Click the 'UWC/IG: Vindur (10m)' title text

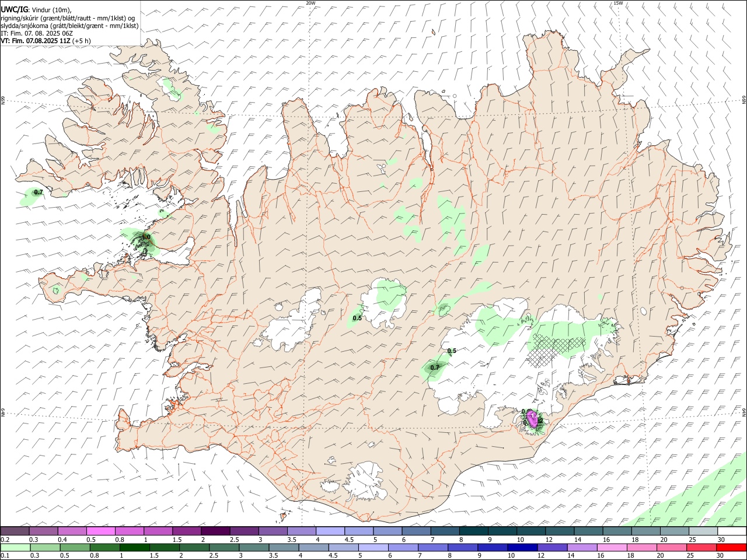tap(36, 10)
